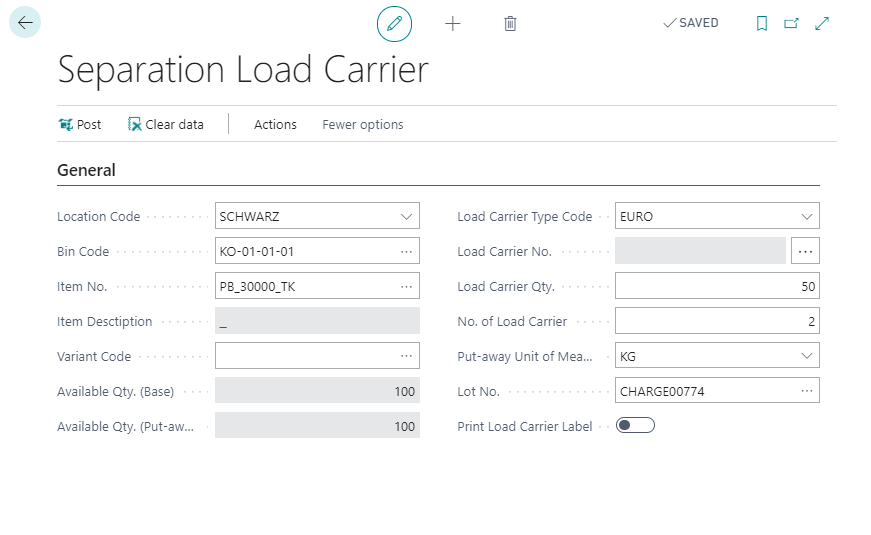Open Load Carrier No. assist-edit button
Viewport: 871px width, 535px height.
click(x=805, y=251)
